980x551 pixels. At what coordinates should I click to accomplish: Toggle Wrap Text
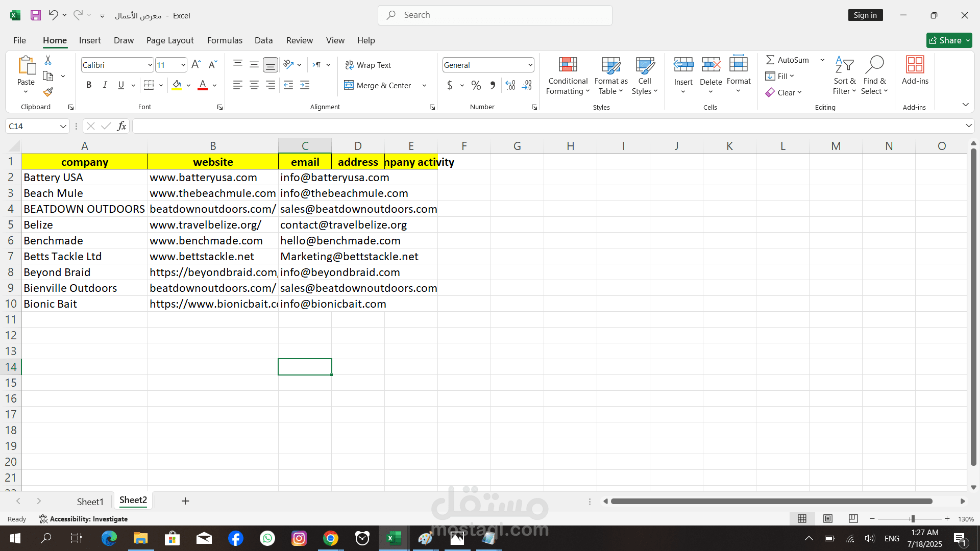click(x=368, y=65)
